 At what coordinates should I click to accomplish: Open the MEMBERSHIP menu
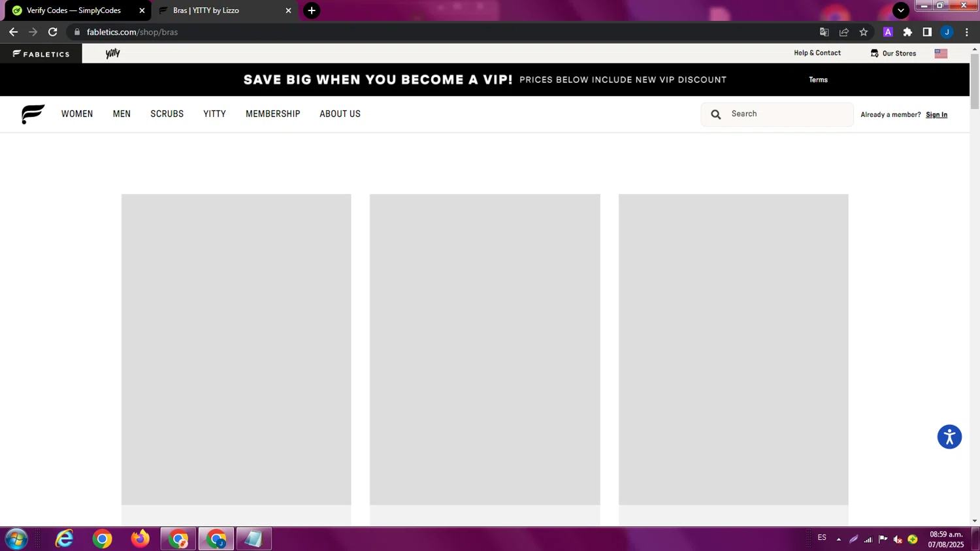coord(273,114)
